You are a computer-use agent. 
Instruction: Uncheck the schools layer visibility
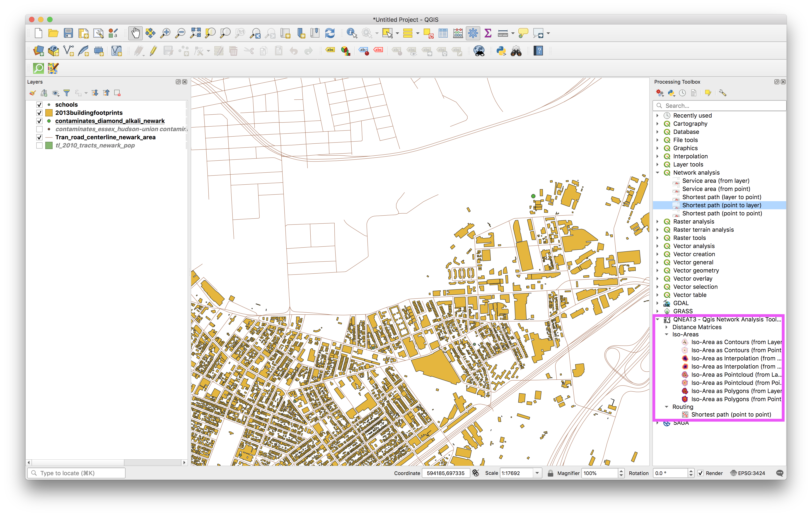pos(39,105)
